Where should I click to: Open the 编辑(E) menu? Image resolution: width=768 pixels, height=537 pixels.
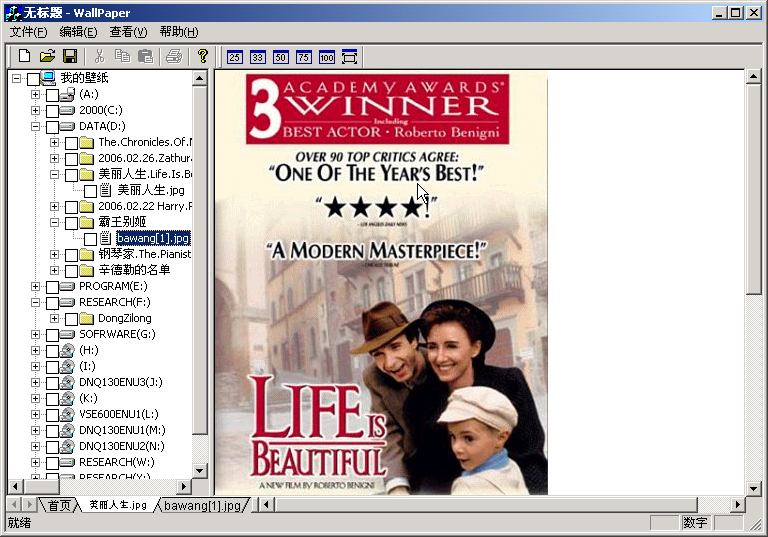pyautogui.click(x=78, y=32)
